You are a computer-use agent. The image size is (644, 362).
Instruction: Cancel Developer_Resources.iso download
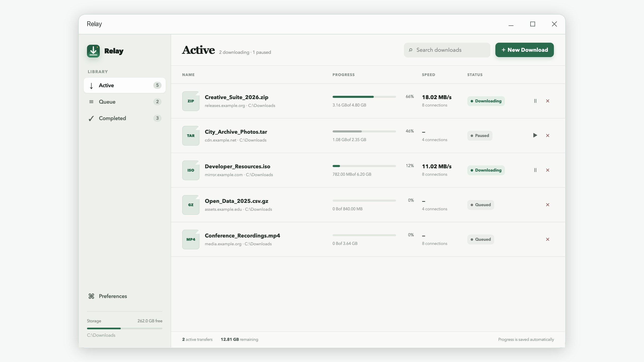[548, 170]
